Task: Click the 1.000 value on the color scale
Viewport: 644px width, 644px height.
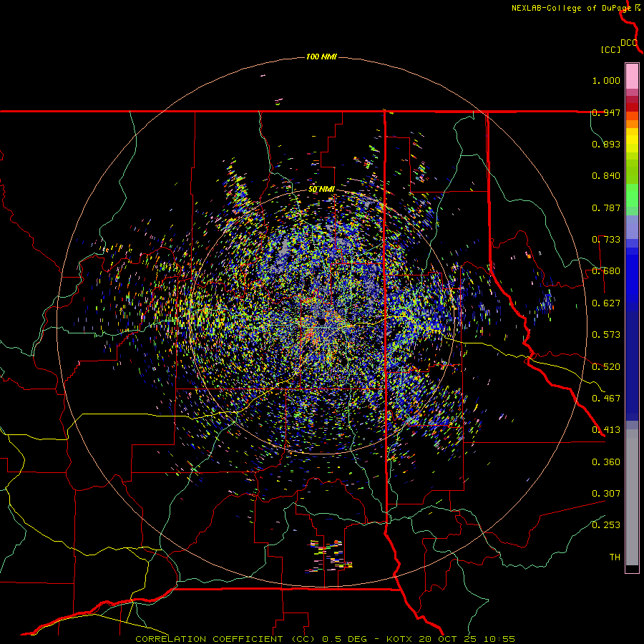Action: click(x=606, y=80)
